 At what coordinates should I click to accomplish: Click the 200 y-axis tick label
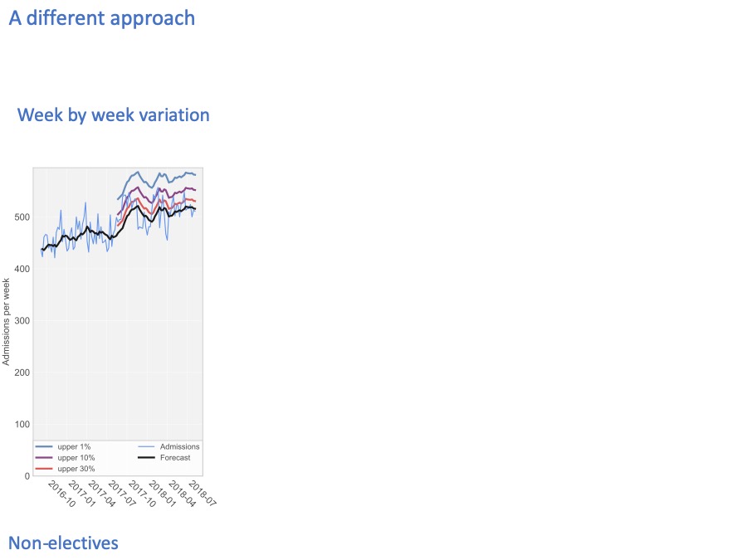(22, 373)
